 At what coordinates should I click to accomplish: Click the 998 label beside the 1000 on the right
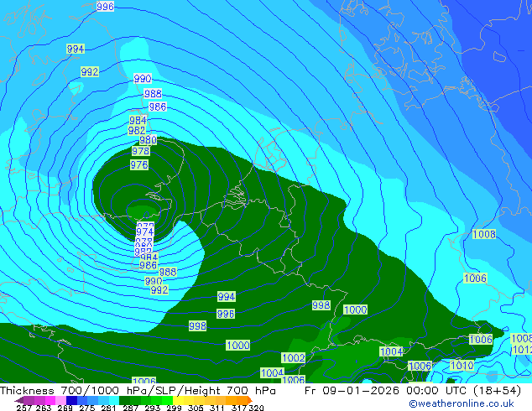321,305
